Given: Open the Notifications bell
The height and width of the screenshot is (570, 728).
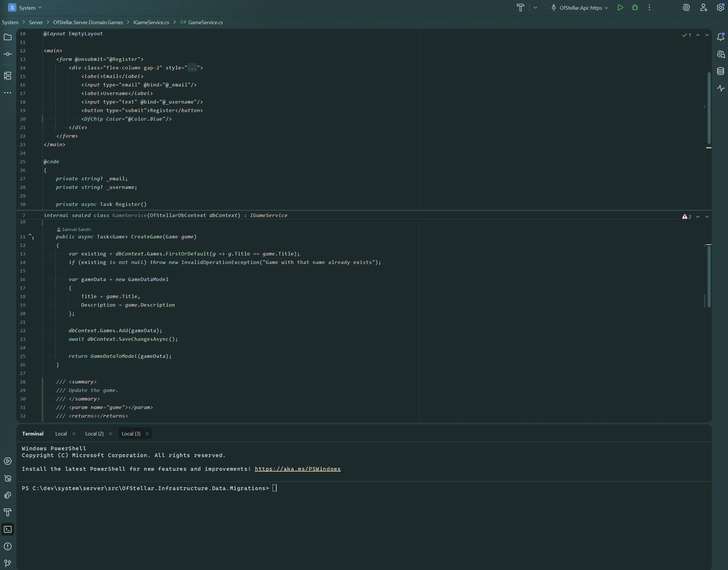Looking at the screenshot, I should point(721,37).
